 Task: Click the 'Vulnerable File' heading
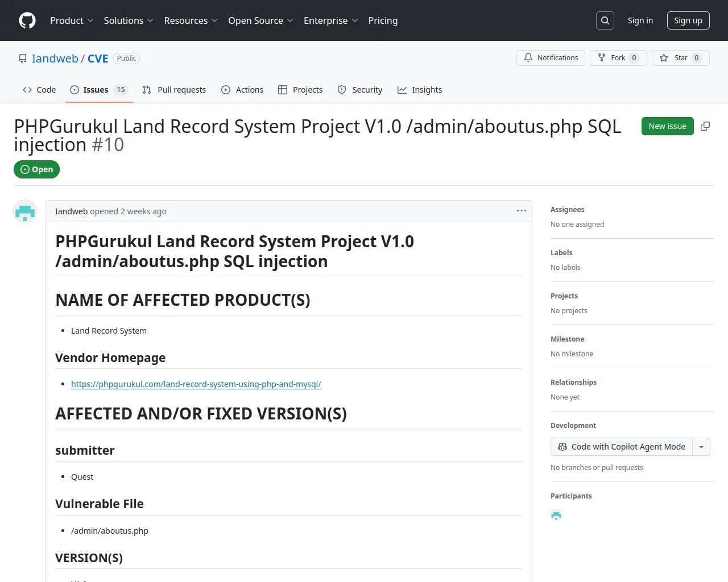click(100, 504)
